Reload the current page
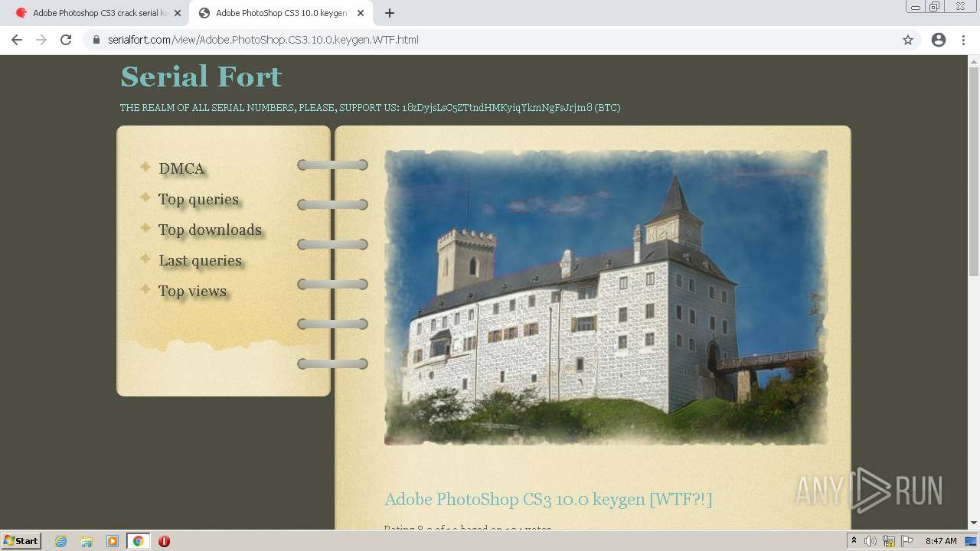Viewport: 980px width, 551px height. pos(66,40)
